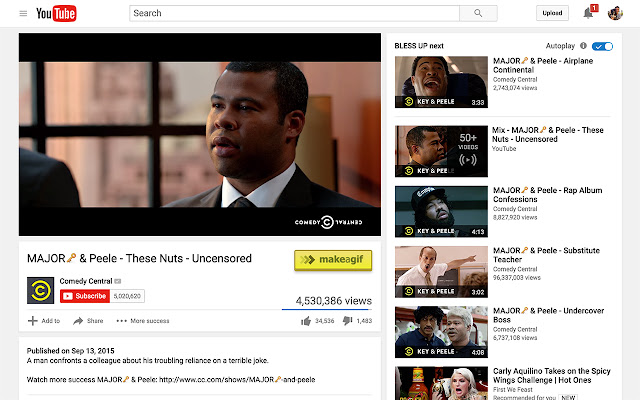Open the Comedy Central channel name link
640x400 pixels.
coord(86,281)
